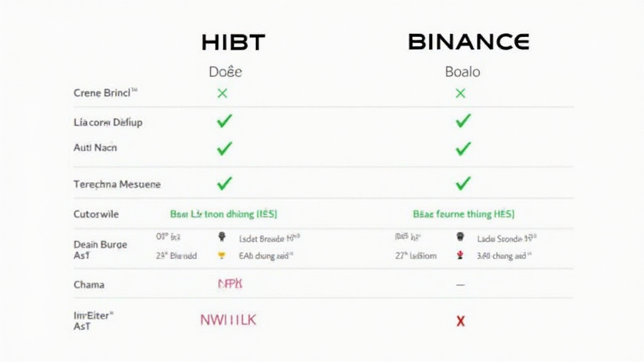Click the red NWIILK text
Screen dimensions: 644x362
[x=228, y=320]
